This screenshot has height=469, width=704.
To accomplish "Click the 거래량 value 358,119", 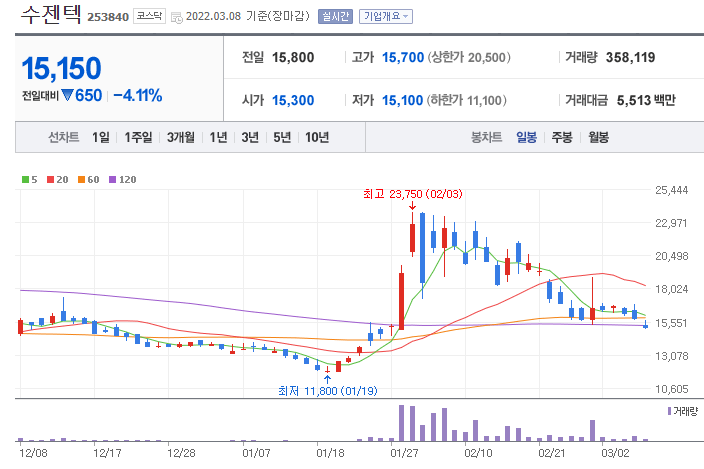I will (630, 57).
